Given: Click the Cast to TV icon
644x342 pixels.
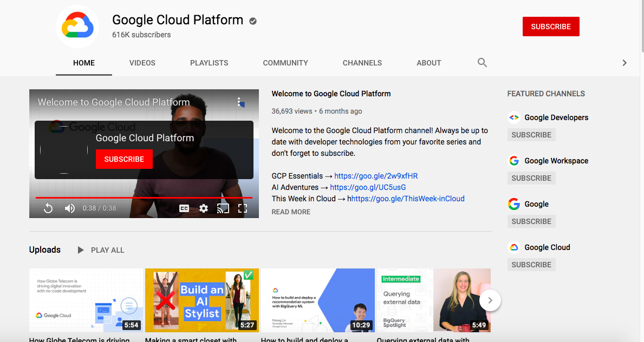Looking at the screenshot, I should 223,208.
